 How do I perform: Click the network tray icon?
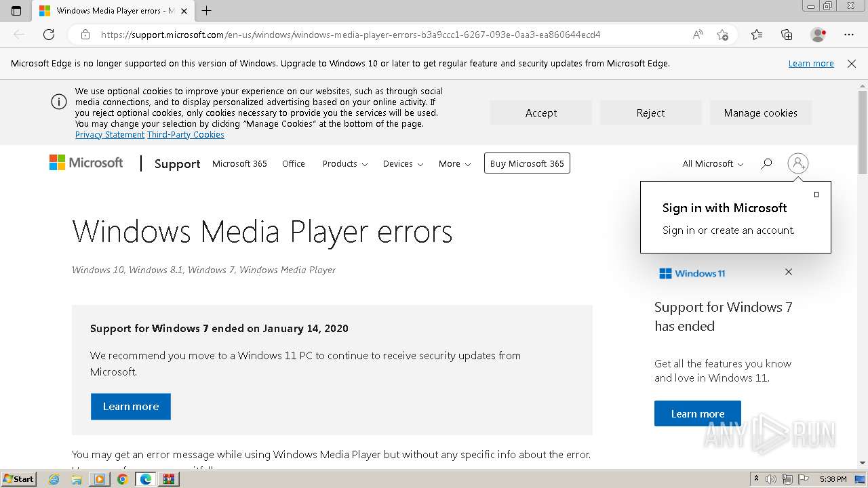(x=787, y=479)
